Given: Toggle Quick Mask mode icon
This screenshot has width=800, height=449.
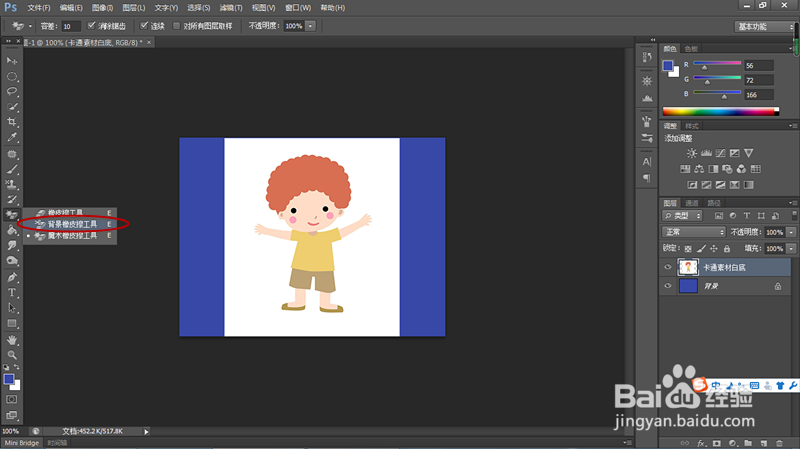Looking at the screenshot, I should tap(12, 400).
